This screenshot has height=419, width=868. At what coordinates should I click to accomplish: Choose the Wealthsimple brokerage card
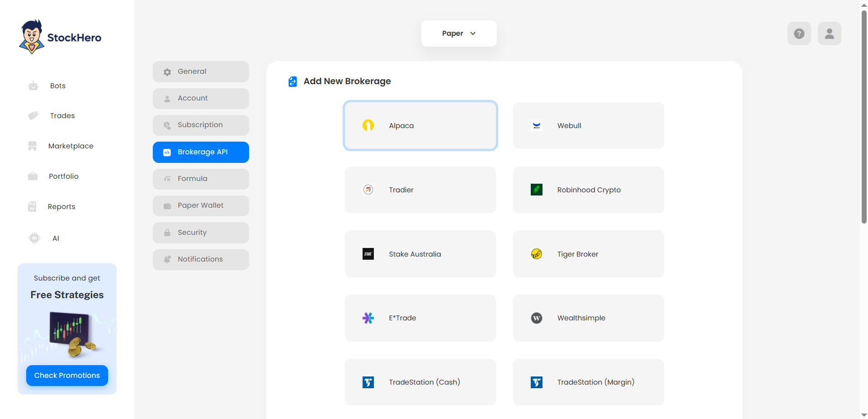(x=589, y=318)
